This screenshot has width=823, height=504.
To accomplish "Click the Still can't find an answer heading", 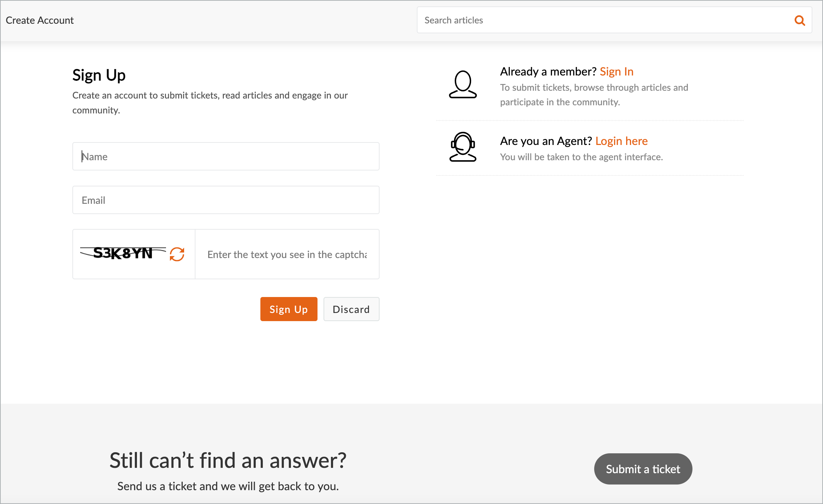I will 228,460.
